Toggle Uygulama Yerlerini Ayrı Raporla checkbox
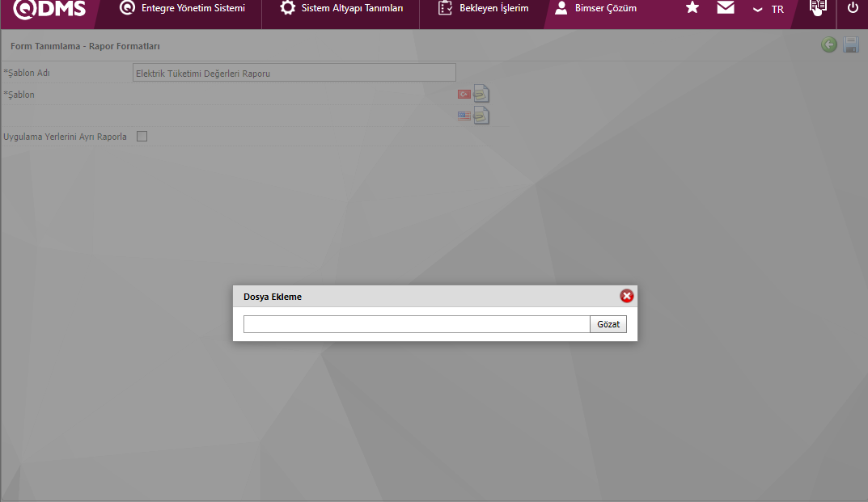 pos(142,136)
